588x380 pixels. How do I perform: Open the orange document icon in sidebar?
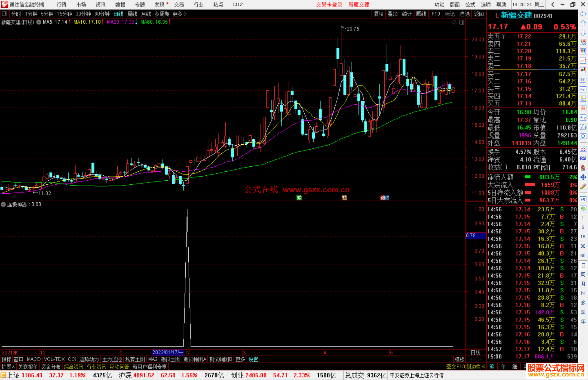point(583,108)
